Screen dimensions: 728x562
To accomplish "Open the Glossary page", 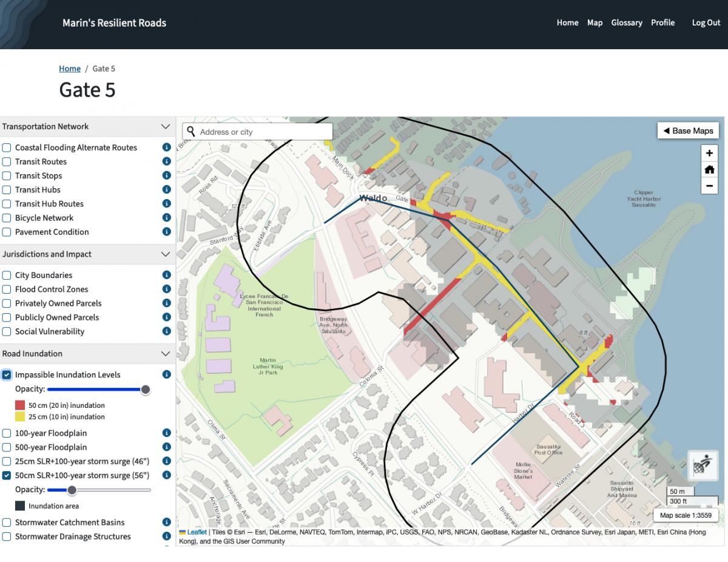I will tap(627, 22).
